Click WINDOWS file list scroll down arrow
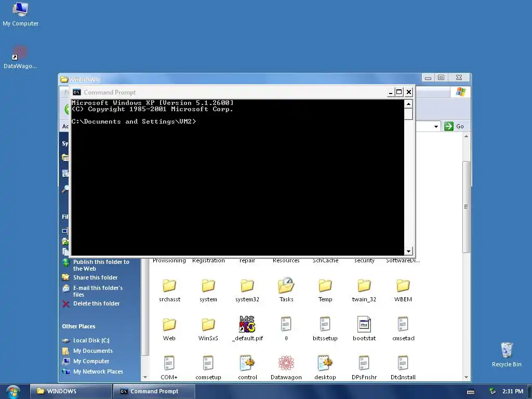Image resolution: width=532 pixels, height=399 pixels. coord(466,377)
